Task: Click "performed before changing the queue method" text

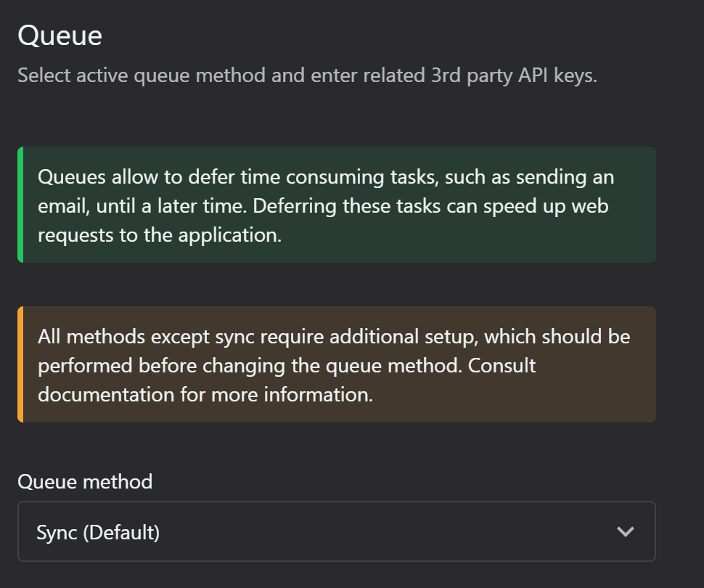Action: click(248, 366)
